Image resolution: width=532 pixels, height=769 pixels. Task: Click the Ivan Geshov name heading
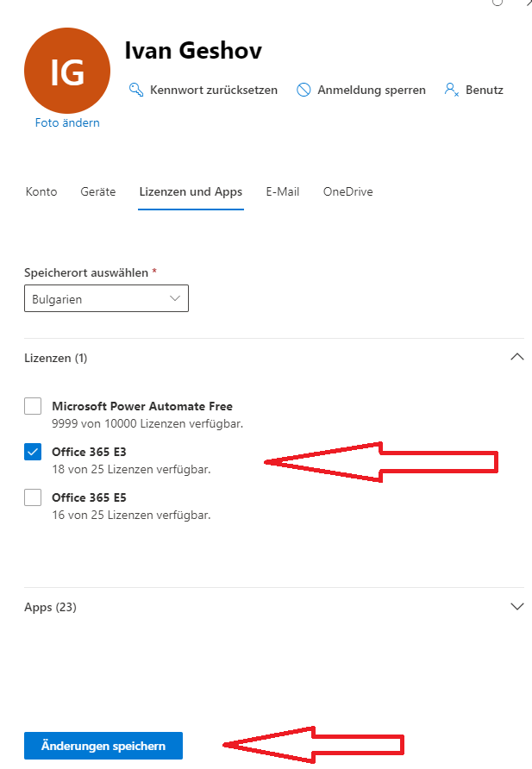pos(193,51)
